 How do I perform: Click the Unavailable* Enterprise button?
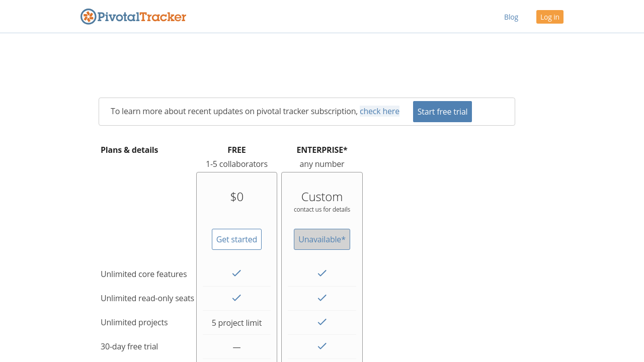(322, 239)
